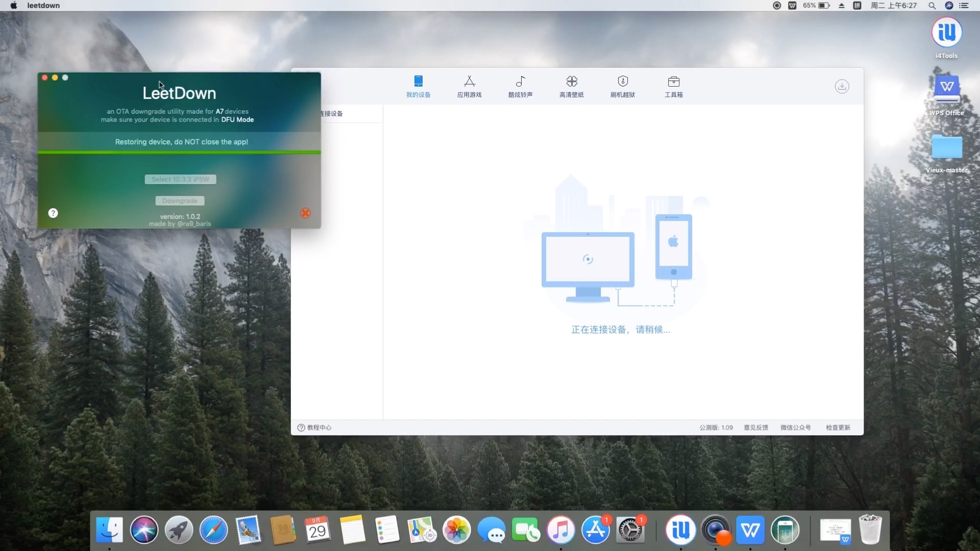Click the Select 10.3.3 iPSW button

[x=180, y=179]
